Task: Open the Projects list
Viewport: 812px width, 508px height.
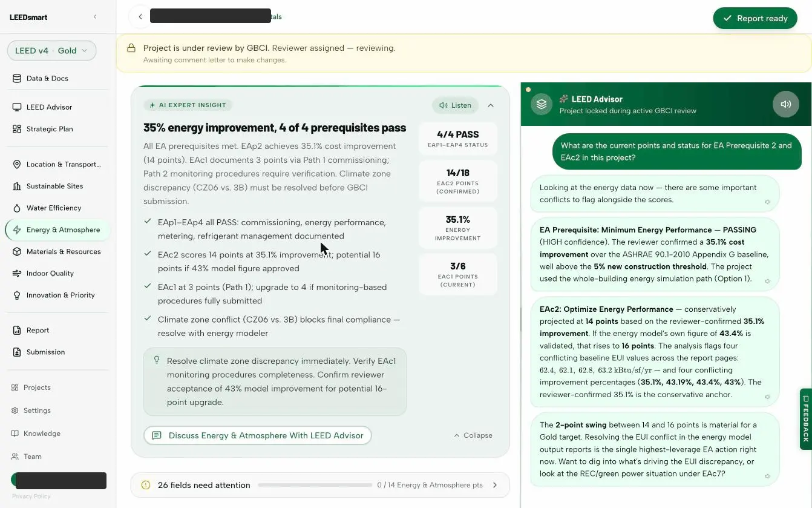Action: (x=37, y=388)
